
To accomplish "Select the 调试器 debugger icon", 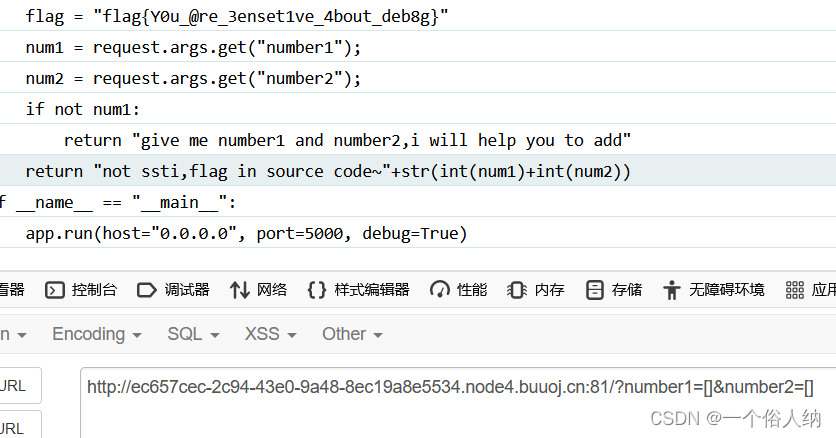I will coord(147,290).
